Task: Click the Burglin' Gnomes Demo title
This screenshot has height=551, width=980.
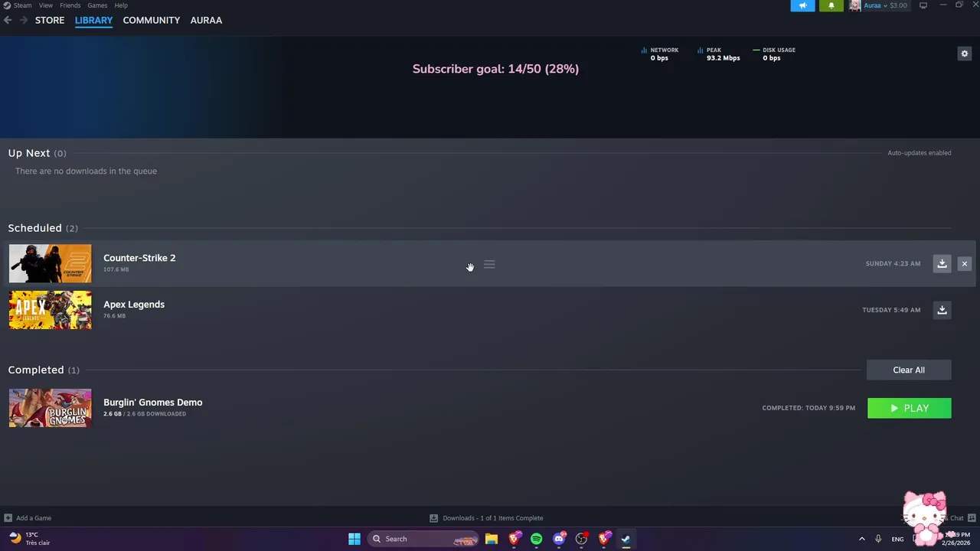Action: point(153,403)
